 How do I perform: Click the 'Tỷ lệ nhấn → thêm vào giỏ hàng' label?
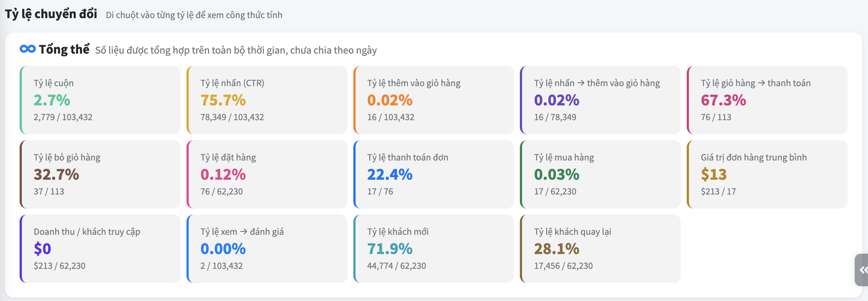[x=597, y=83]
